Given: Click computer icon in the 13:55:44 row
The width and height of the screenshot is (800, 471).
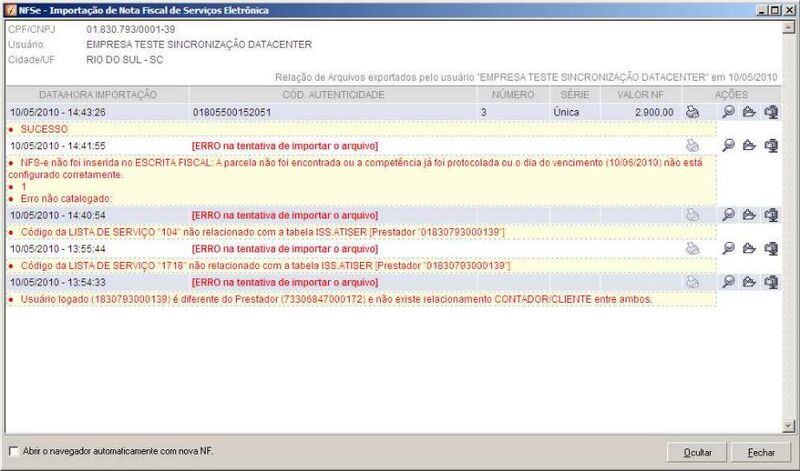Looking at the screenshot, I should (x=771, y=249).
